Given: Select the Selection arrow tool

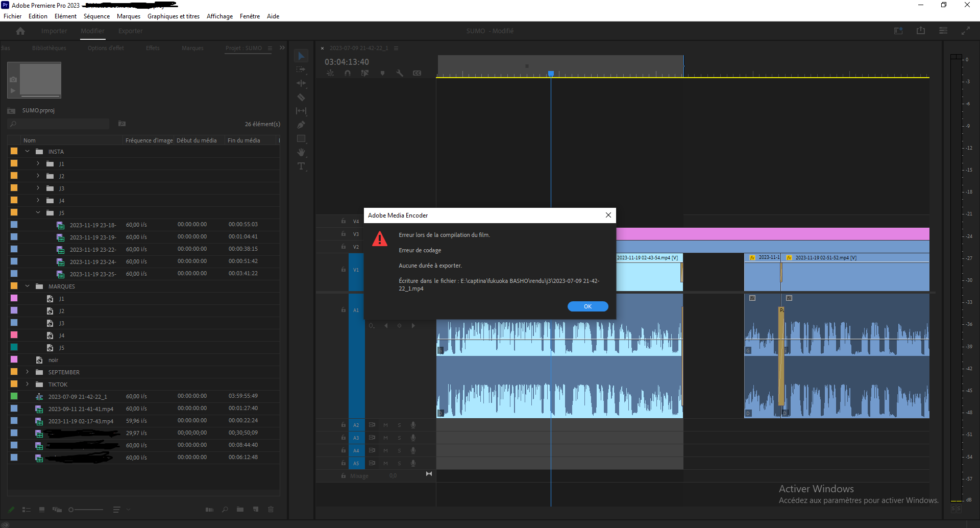Looking at the screenshot, I should pos(301,56).
